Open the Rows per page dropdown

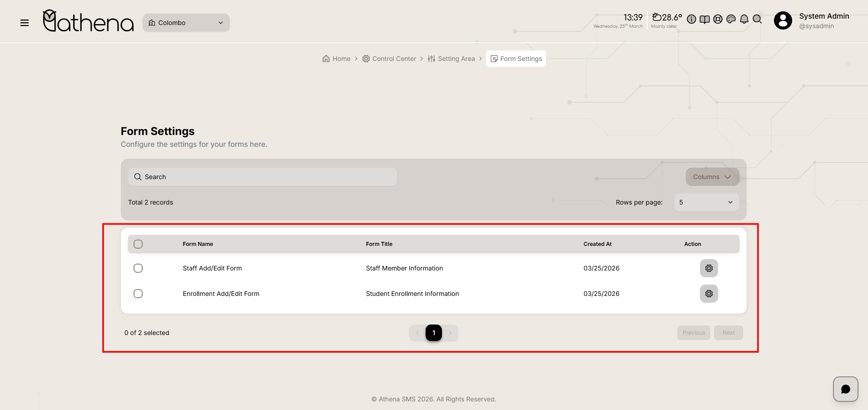pyautogui.click(x=706, y=202)
